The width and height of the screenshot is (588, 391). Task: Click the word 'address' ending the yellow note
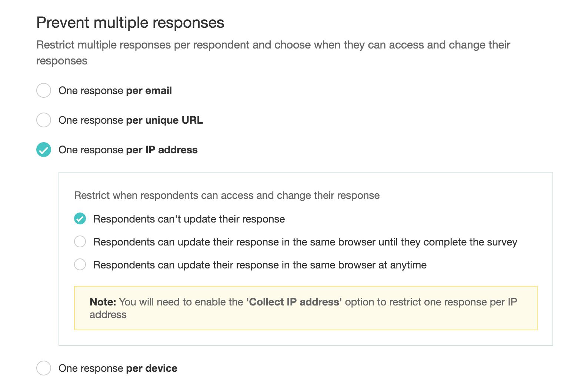click(108, 315)
